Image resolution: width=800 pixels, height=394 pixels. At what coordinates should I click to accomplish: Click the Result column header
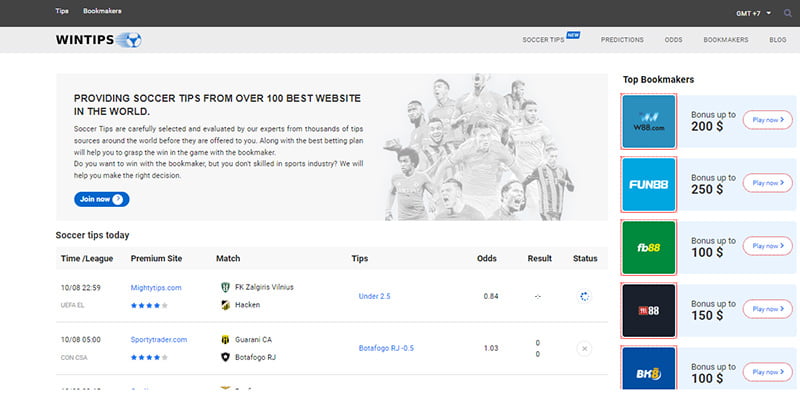pyautogui.click(x=540, y=258)
